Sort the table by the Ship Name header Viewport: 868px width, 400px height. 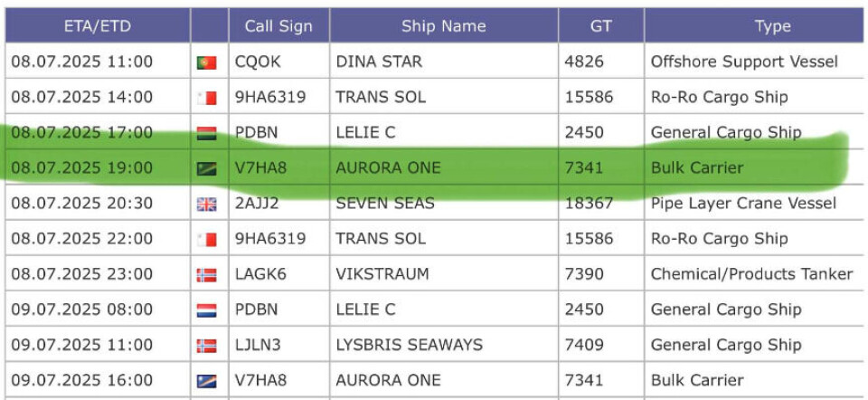pos(443,25)
